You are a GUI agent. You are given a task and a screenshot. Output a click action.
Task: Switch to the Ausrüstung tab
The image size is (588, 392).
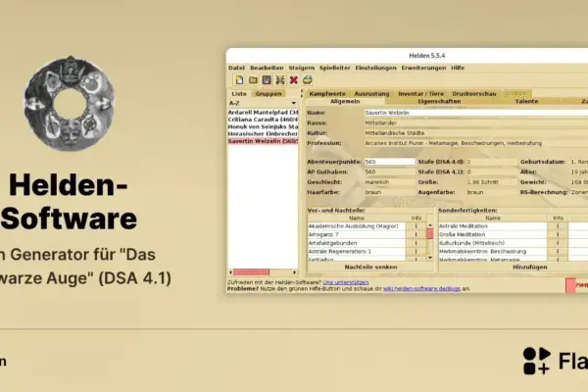coord(371,94)
